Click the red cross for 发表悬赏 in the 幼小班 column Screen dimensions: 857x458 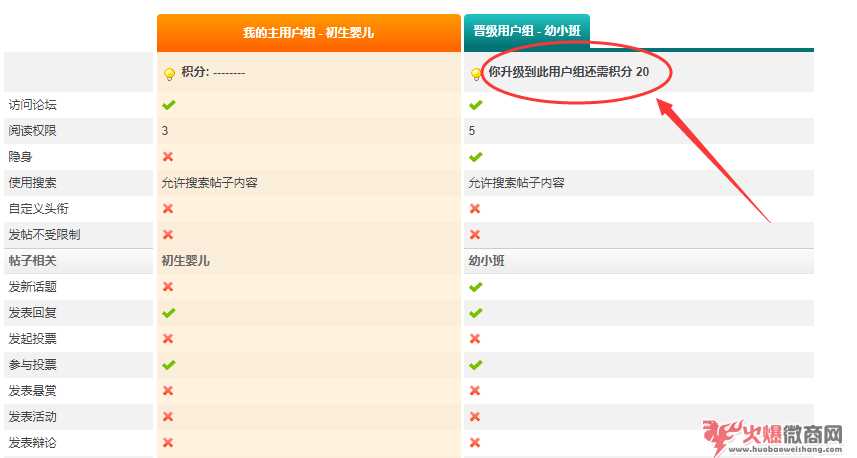click(475, 391)
